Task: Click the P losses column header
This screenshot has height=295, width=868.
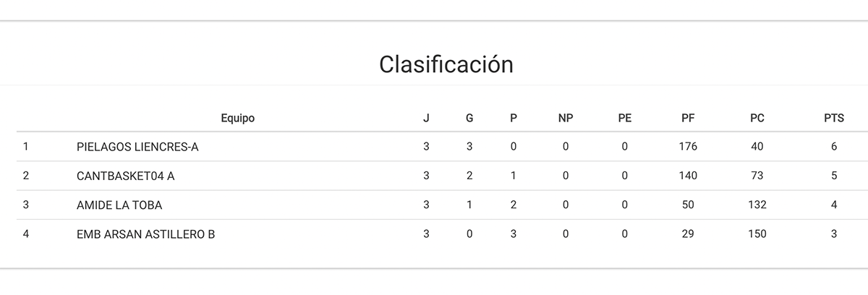Action: [514, 119]
